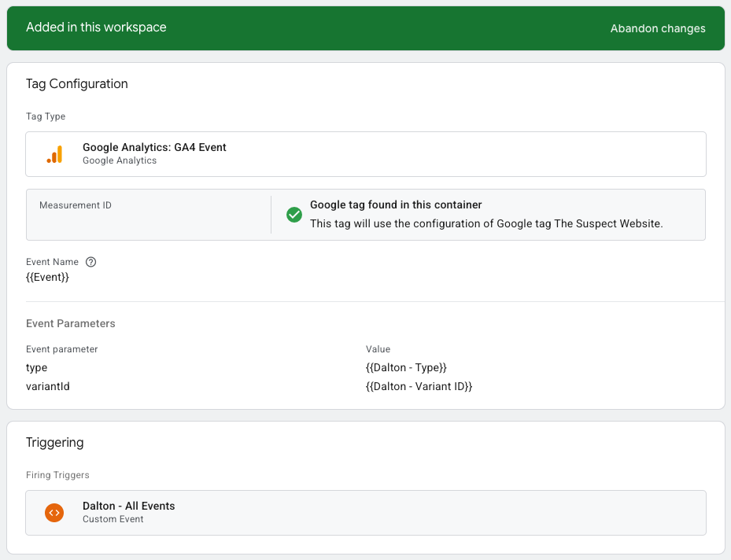
Task: Click the Event Parameters heading
Action: click(70, 323)
